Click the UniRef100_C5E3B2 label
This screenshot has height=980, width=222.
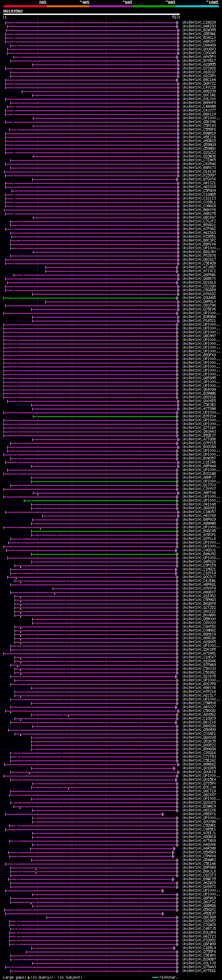coord(199,405)
